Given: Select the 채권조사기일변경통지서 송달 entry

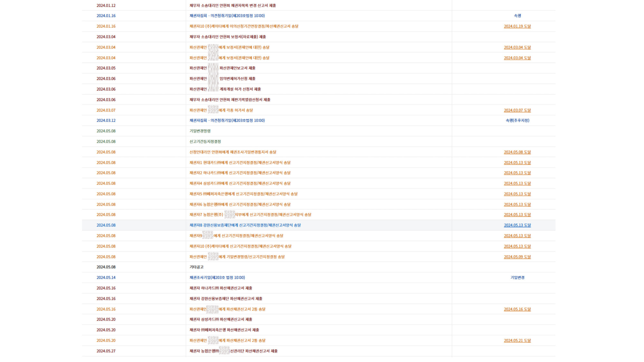Looking at the screenshot, I should click(233, 152).
